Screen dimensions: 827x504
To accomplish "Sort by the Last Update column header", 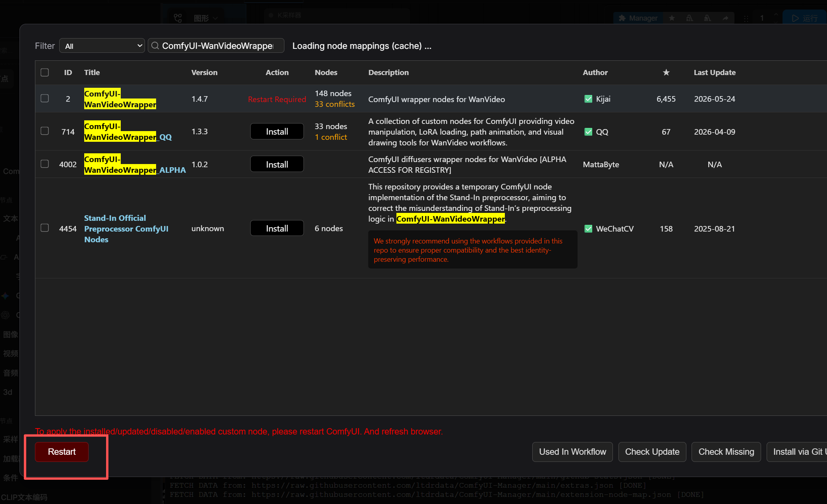I will click(x=715, y=72).
